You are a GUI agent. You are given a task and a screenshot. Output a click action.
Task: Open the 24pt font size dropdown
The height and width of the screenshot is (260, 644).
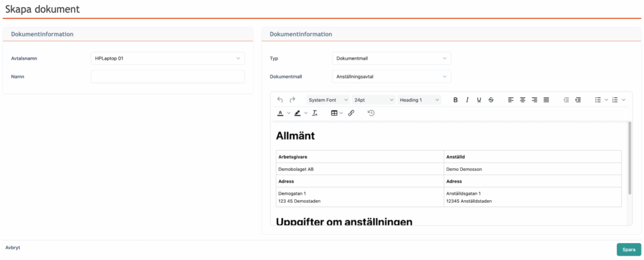tap(374, 100)
